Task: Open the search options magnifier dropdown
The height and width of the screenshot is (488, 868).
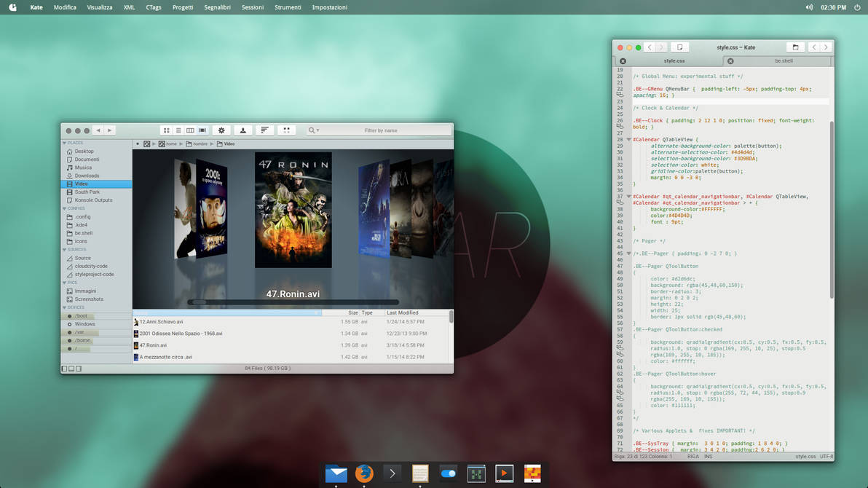Action: [313, 130]
